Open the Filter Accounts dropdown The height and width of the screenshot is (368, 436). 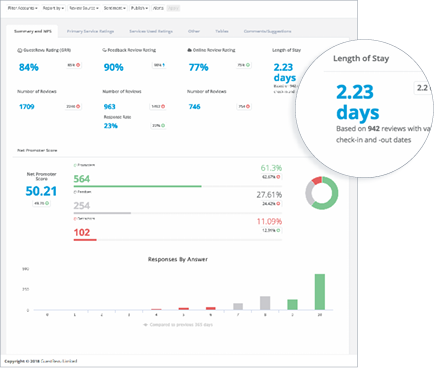(22, 8)
